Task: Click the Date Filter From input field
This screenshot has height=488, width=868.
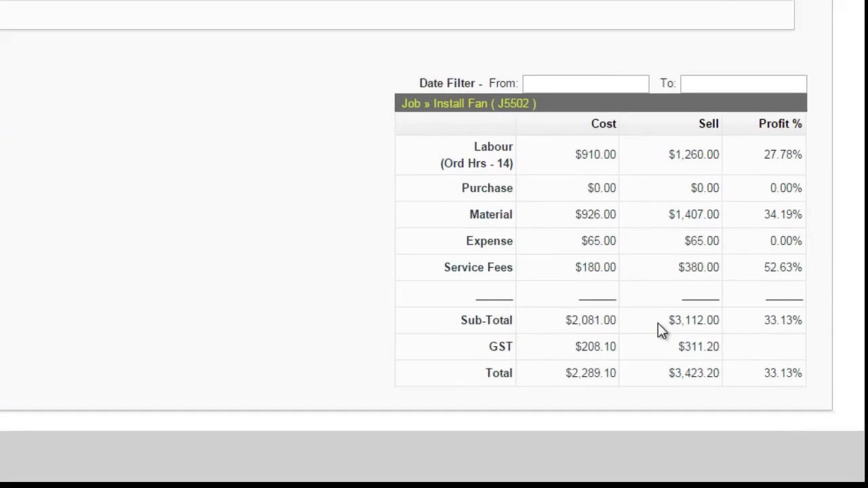Action: pos(586,83)
